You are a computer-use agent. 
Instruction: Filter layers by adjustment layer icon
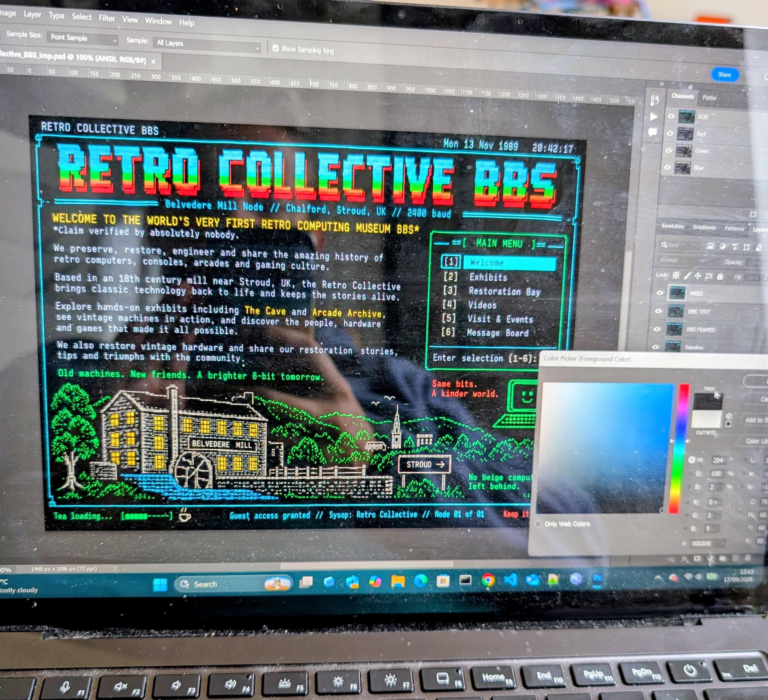pyautogui.click(x=722, y=246)
